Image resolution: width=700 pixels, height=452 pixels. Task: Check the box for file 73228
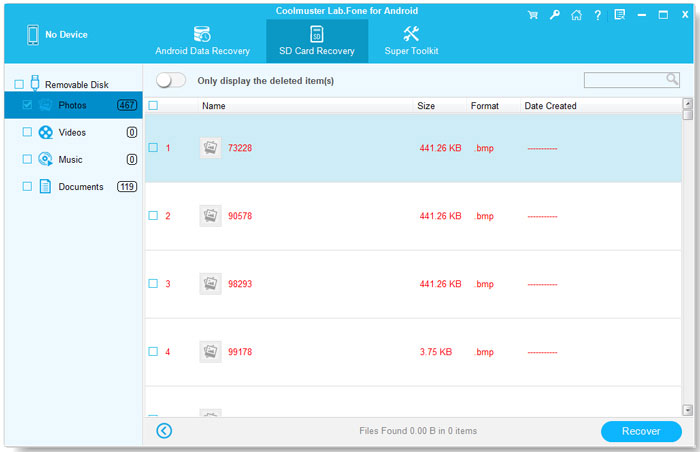pyautogui.click(x=153, y=148)
